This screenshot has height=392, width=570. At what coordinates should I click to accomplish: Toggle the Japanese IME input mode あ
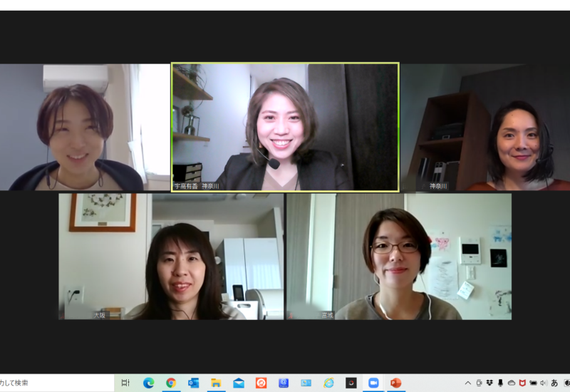click(554, 383)
